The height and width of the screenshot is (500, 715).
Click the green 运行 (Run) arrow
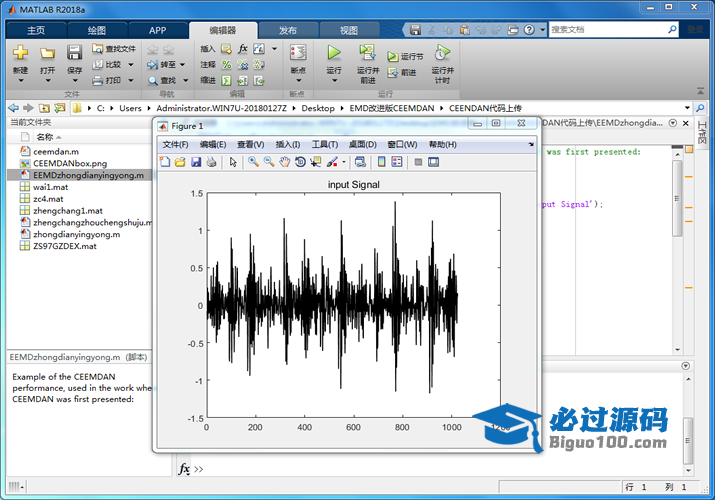click(334, 52)
